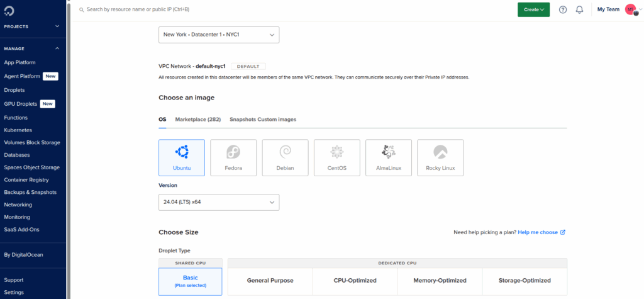This screenshot has width=644, height=299.
Task: Select the Debian image card
Action: coord(285,157)
